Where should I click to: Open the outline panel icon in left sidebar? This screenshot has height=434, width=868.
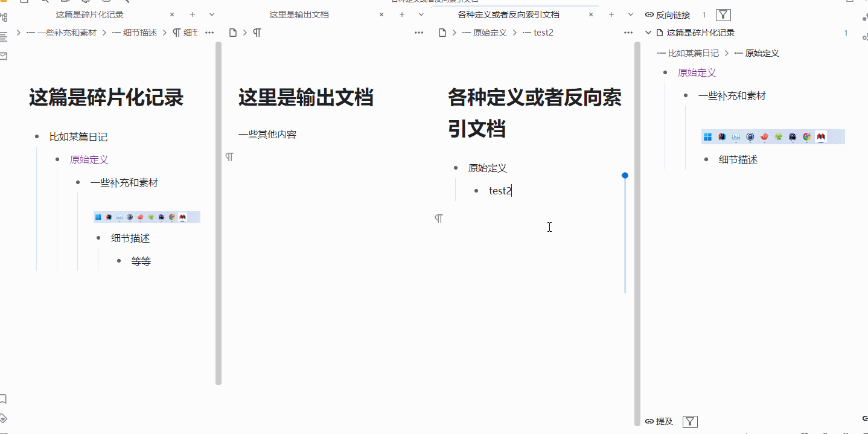tap(4, 36)
